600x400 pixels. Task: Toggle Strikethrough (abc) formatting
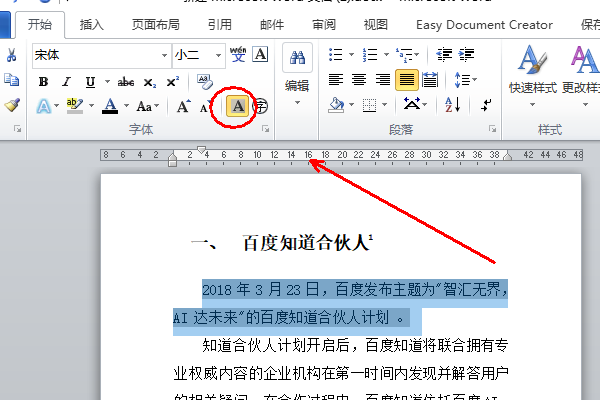[126, 82]
